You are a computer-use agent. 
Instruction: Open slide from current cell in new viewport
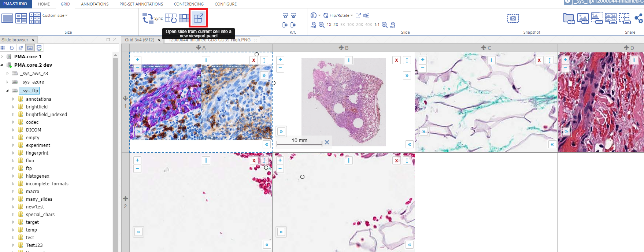click(198, 18)
